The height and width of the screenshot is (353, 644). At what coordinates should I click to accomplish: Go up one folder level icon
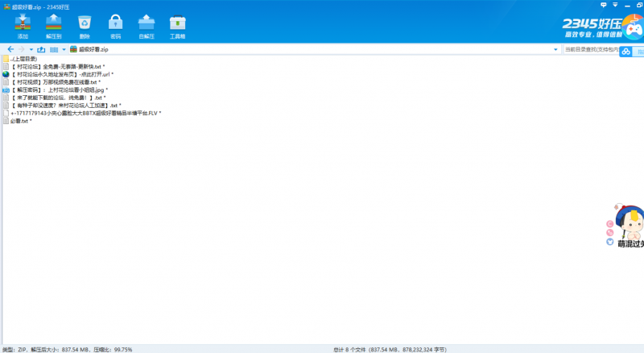(41, 50)
